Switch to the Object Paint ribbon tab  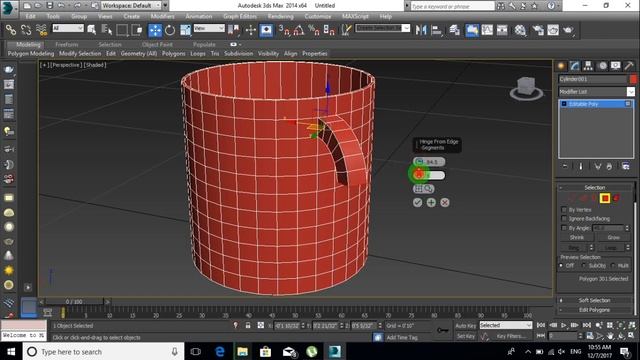point(157,44)
